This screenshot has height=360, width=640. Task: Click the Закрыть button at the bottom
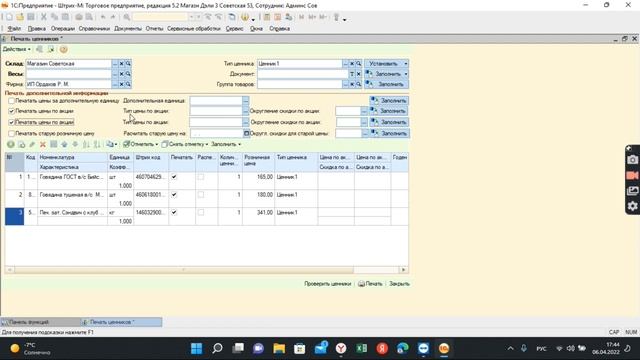[x=399, y=284]
